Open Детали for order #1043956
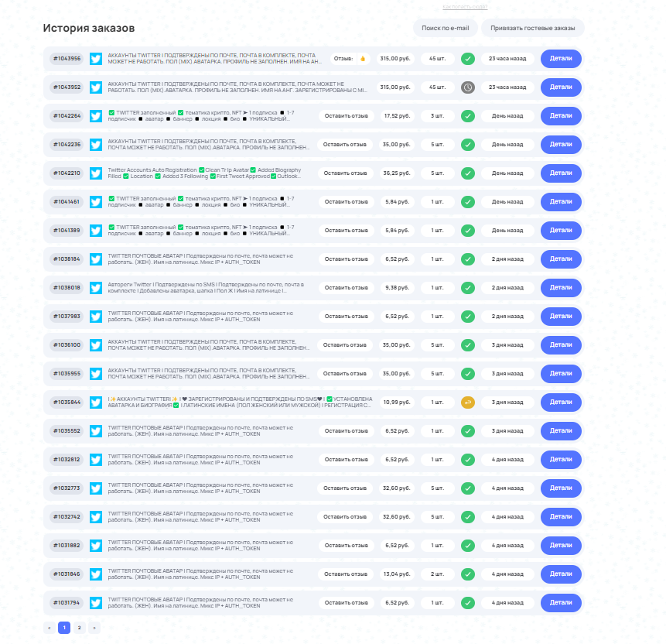Image resolution: width=666 pixels, height=644 pixels. [561, 59]
